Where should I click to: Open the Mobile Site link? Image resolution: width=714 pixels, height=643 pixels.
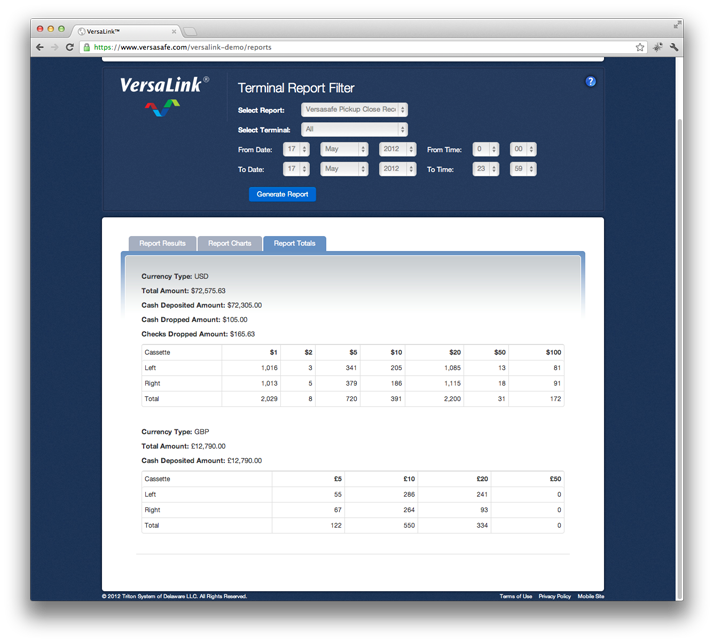pyautogui.click(x=591, y=596)
